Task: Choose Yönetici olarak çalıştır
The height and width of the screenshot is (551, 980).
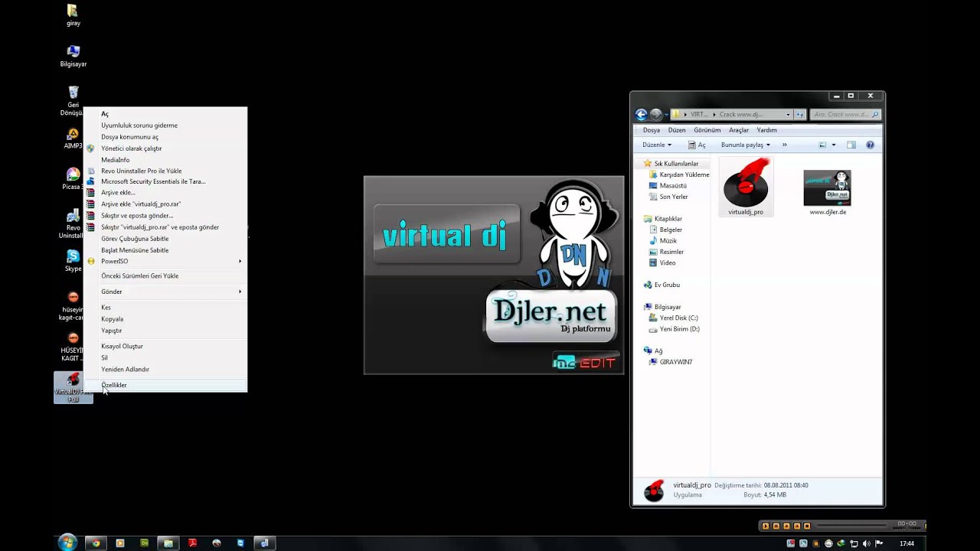Action: coord(165,148)
